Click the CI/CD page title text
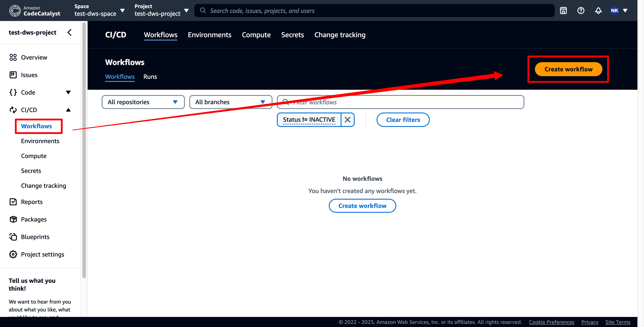This screenshot has width=644, height=327. coord(115,35)
